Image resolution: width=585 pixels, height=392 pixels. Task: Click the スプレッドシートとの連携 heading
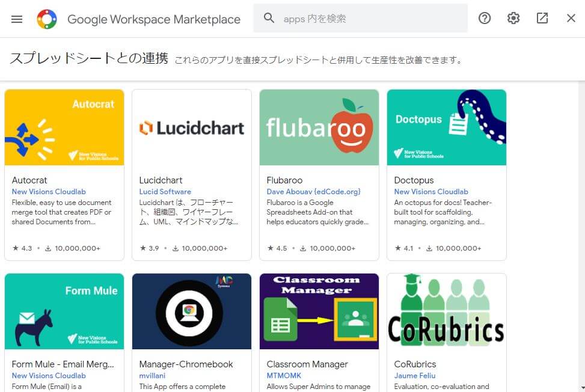click(x=89, y=58)
